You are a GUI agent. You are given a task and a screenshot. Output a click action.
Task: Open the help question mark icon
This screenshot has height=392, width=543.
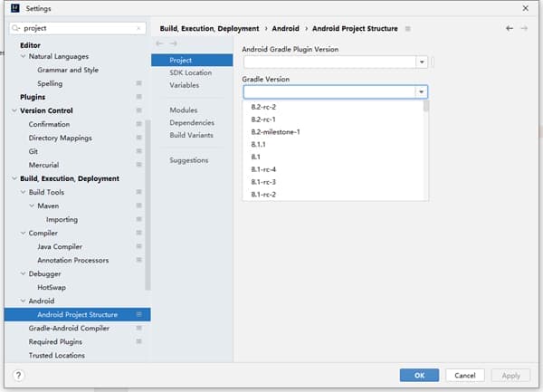point(18,375)
